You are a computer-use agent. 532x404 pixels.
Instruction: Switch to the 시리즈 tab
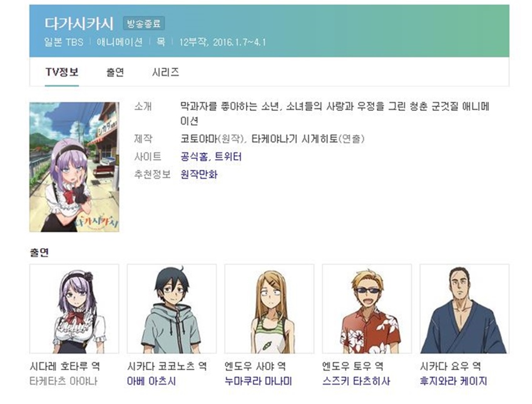tap(165, 72)
